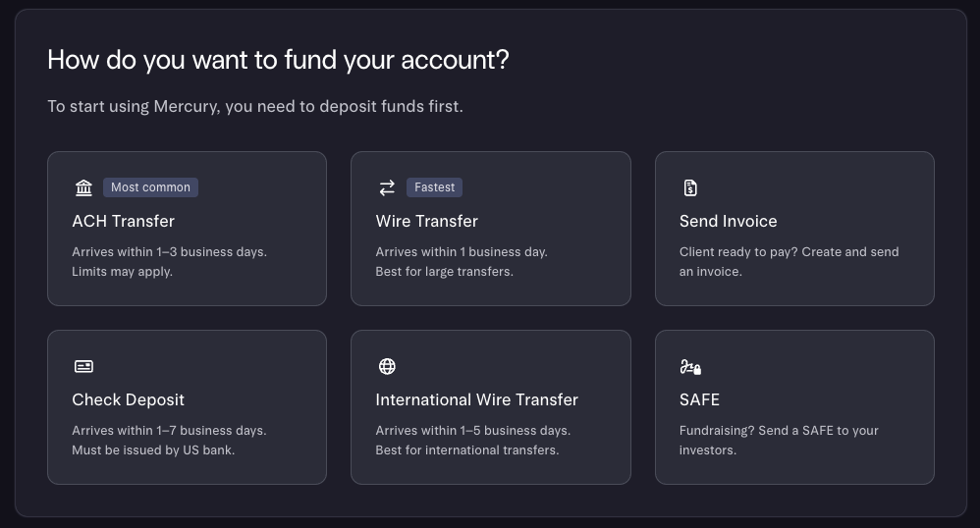Screen dimensions: 980x528
Task: Pick the Send Invoice title
Action: [728, 221]
